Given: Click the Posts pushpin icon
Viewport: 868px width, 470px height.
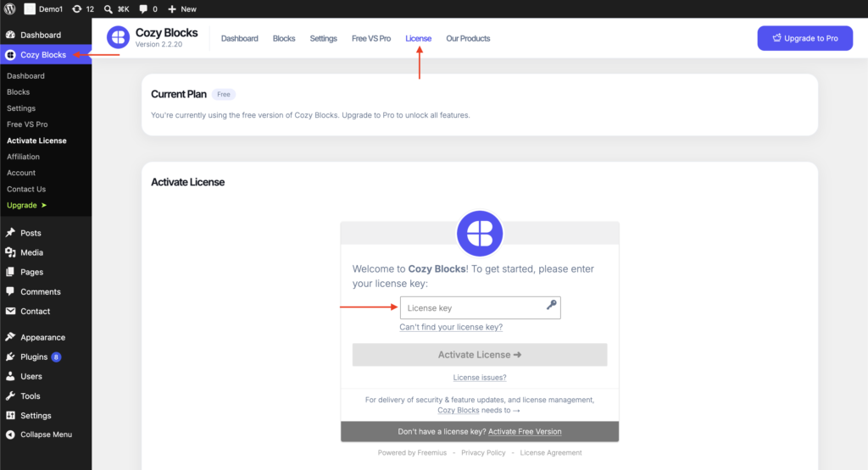Looking at the screenshot, I should tap(10, 232).
